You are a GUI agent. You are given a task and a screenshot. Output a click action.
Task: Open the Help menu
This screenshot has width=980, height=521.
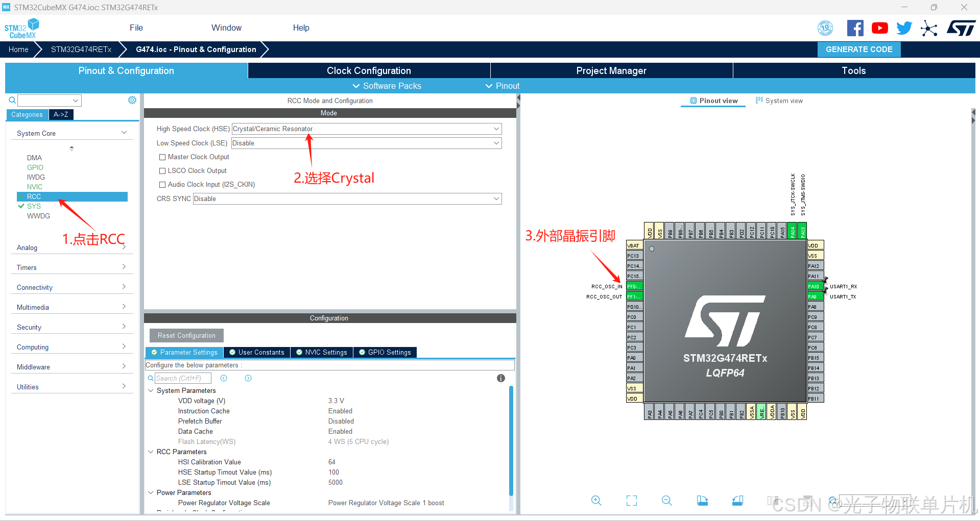pyautogui.click(x=301, y=28)
